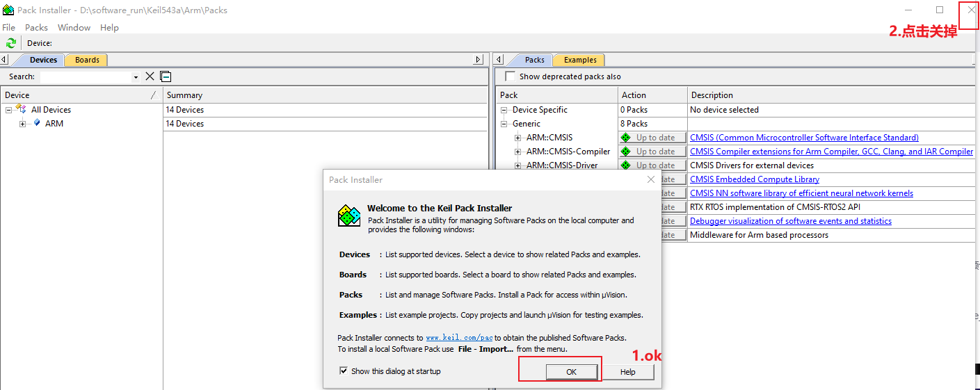This screenshot has width=980, height=390.
Task: Click the Summary column header
Action: point(326,95)
